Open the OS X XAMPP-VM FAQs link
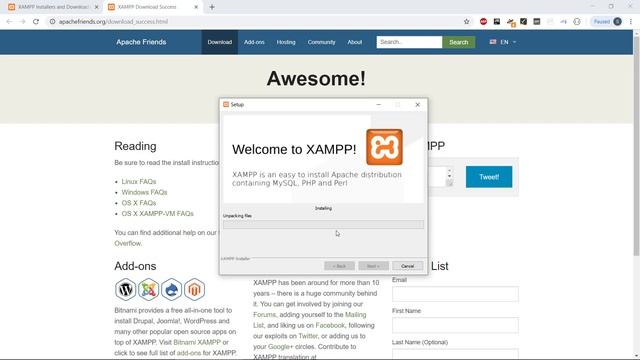The height and width of the screenshot is (360, 640). pyautogui.click(x=158, y=213)
